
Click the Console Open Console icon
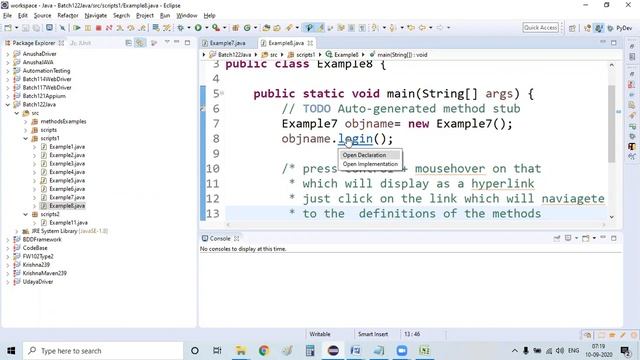pos(586,238)
